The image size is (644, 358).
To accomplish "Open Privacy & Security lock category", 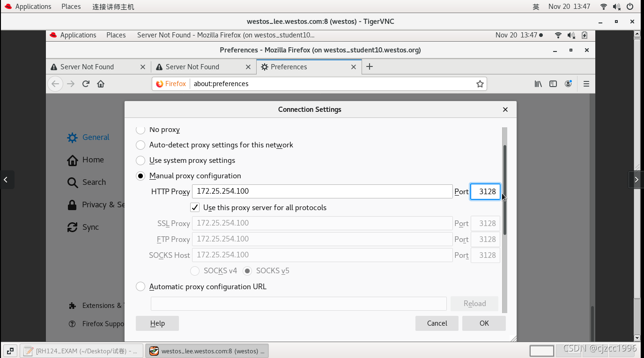I will (72, 205).
